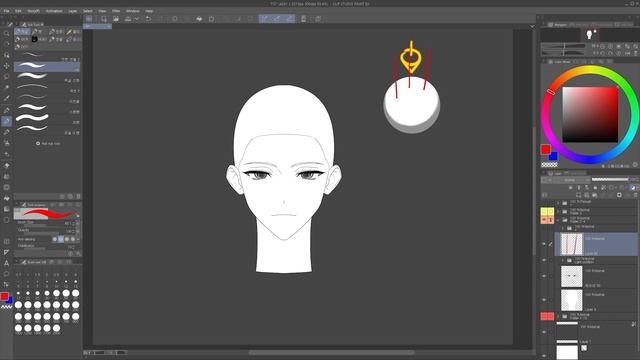Open CLIP STUDIO launcher icon in toolbar
The width and height of the screenshot is (640, 360).
(x=89, y=19)
